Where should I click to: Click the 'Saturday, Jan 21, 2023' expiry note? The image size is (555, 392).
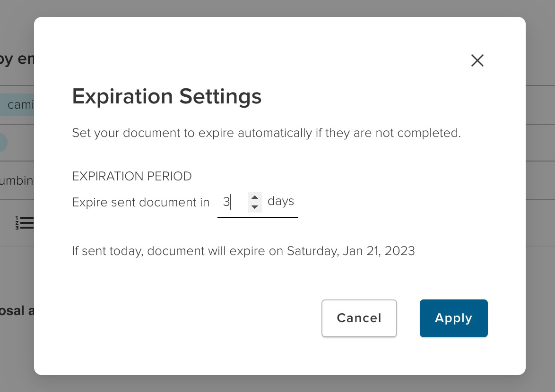[x=351, y=251]
